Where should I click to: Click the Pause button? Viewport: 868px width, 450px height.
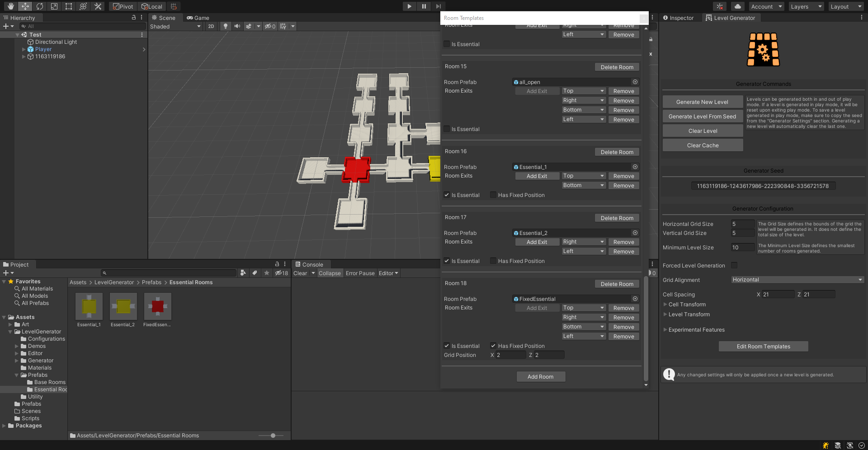click(424, 6)
